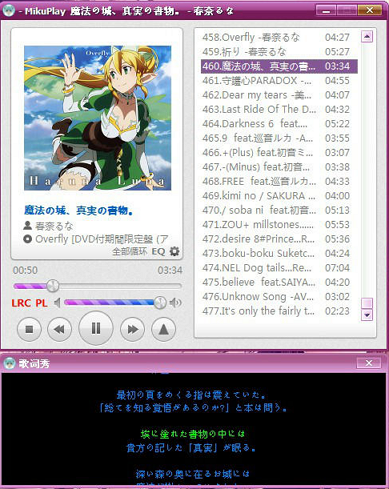Stop playback with the stop button
The width and height of the screenshot is (389, 489).
[x=29, y=329]
